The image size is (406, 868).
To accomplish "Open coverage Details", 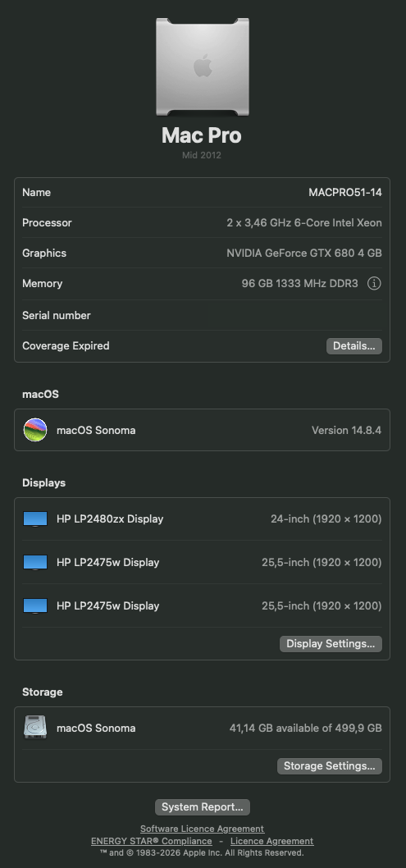I will pos(354,346).
